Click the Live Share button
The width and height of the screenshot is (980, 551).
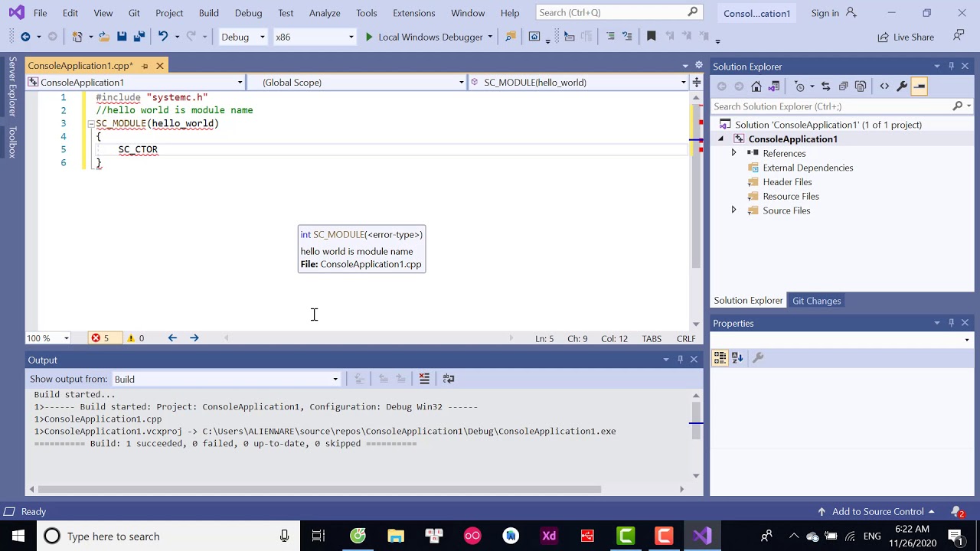tap(906, 37)
